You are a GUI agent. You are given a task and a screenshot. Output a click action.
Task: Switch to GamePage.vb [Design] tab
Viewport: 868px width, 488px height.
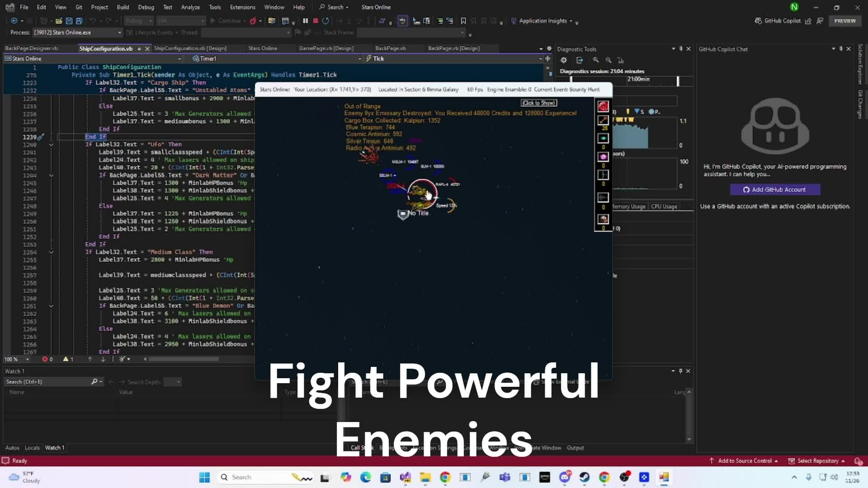click(326, 48)
